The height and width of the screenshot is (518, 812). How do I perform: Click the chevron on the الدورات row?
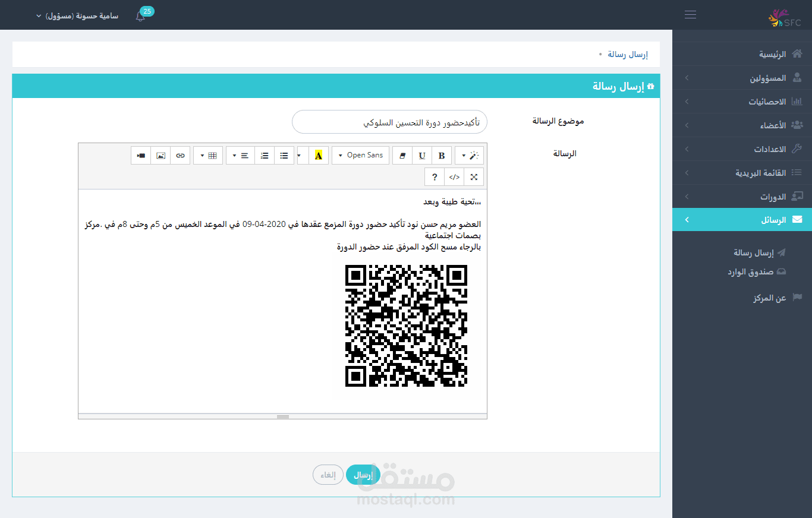click(687, 197)
